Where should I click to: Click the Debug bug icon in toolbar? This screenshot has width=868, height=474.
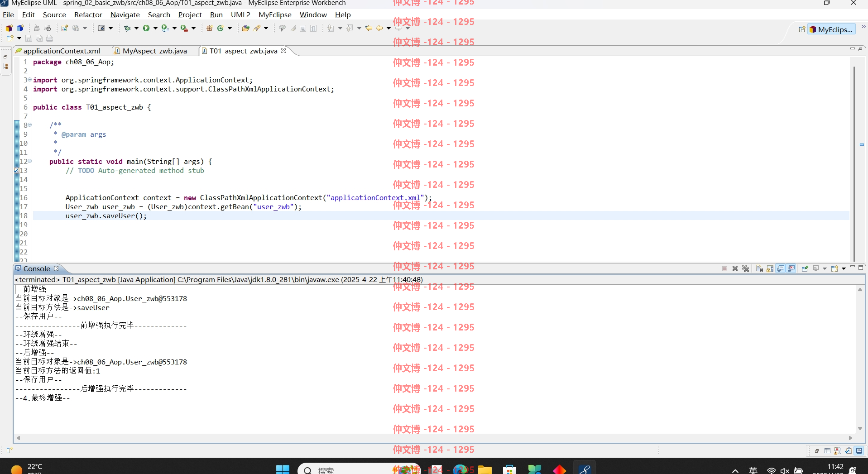[127, 29]
